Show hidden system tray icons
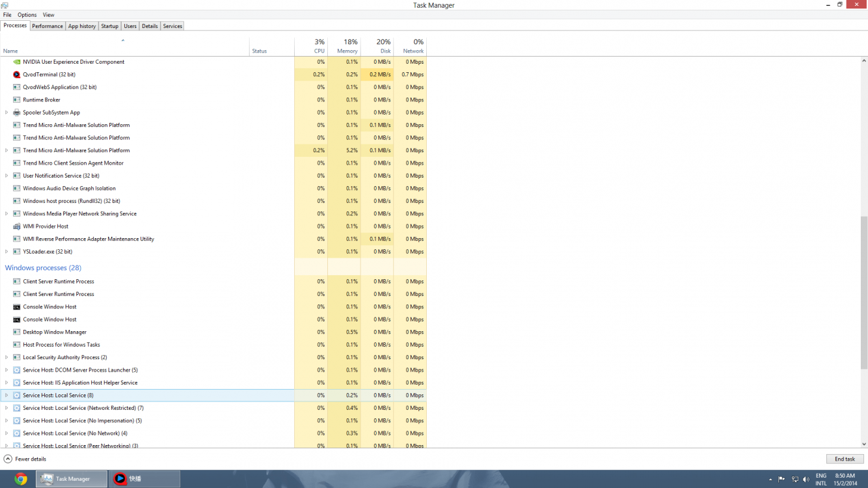 click(770, 480)
